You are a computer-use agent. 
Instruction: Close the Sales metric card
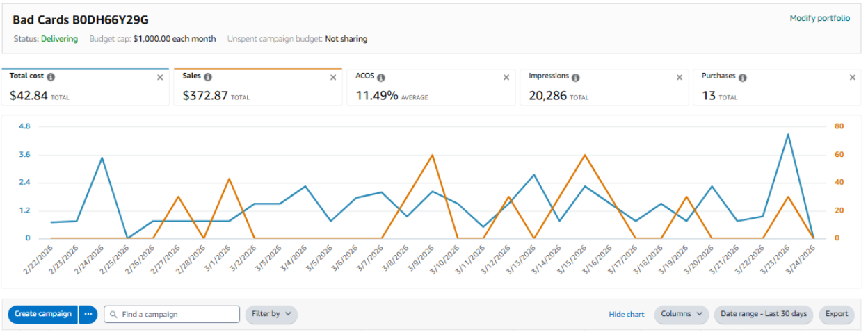pyautogui.click(x=333, y=78)
